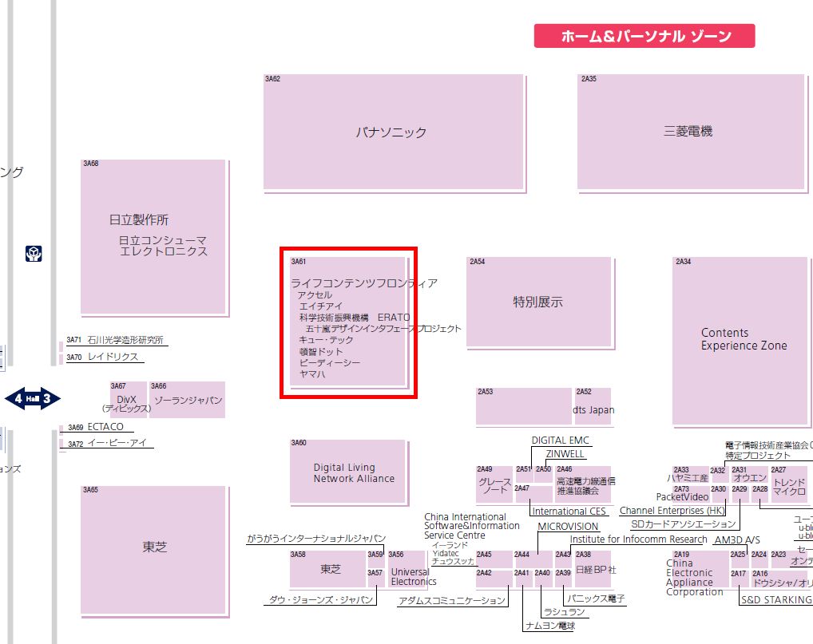Click the アダムスコミュニケーション label
The width and height of the screenshot is (813, 644).
click(x=451, y=600)
